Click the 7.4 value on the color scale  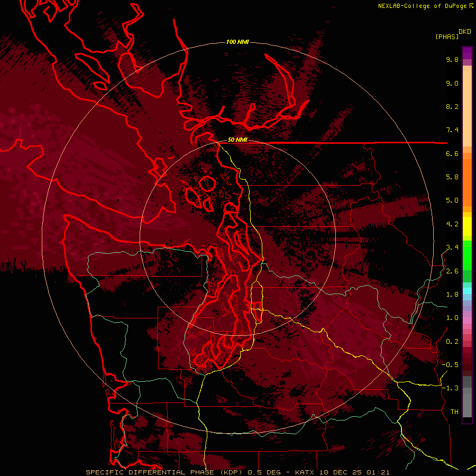452,130
